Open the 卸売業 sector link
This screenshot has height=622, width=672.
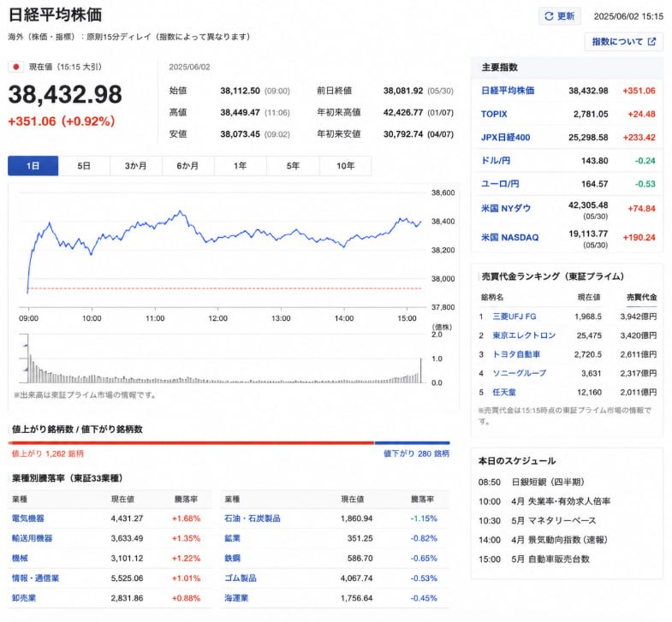pyautogui.click(x=24, y=598)
